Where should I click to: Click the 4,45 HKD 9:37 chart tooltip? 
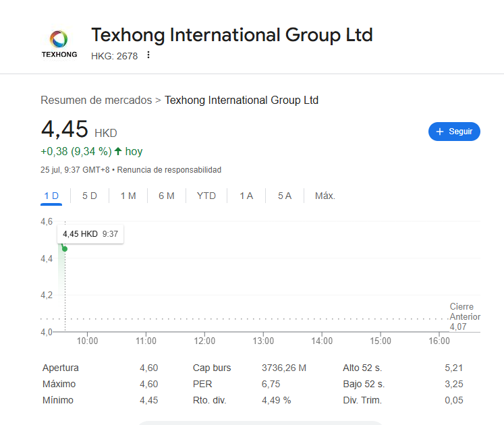90,233
